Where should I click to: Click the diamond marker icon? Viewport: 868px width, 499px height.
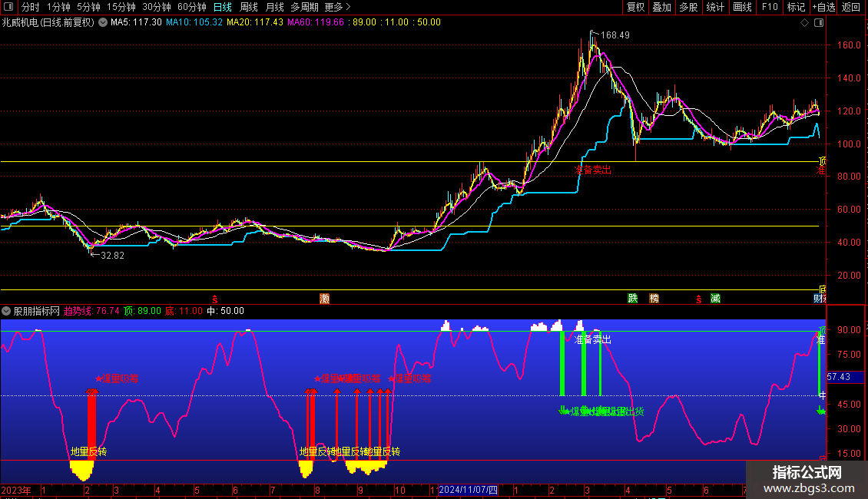point(805,23)
